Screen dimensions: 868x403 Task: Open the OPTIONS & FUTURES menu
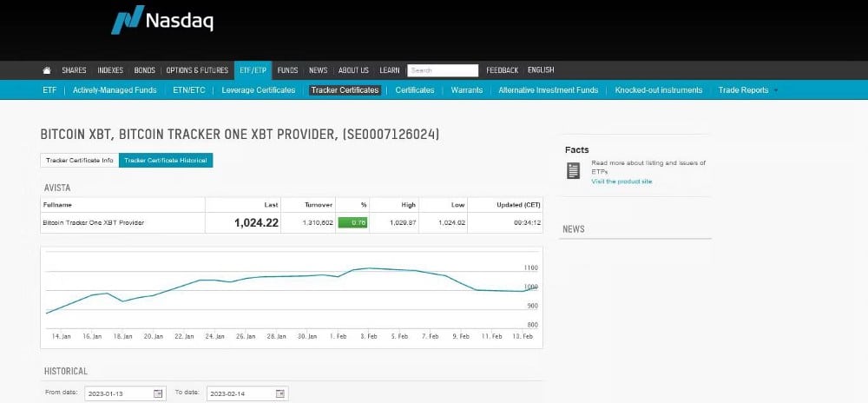tap(197, 70)
